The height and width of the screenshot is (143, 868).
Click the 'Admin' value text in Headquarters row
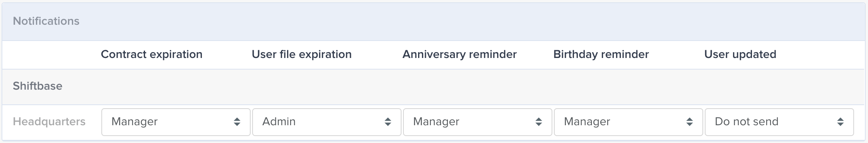click(279, 122)
